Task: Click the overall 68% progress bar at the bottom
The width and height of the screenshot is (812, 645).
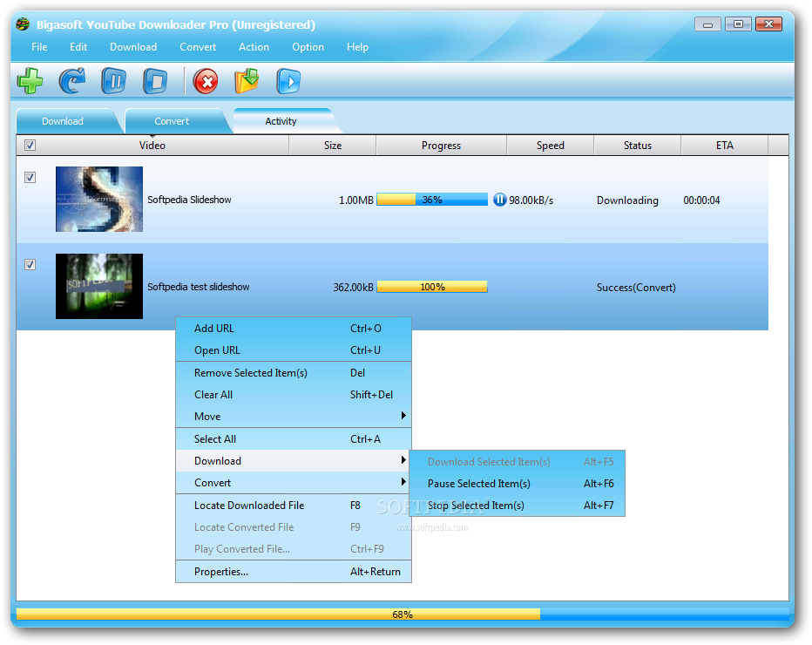Action: coord(403,614)
